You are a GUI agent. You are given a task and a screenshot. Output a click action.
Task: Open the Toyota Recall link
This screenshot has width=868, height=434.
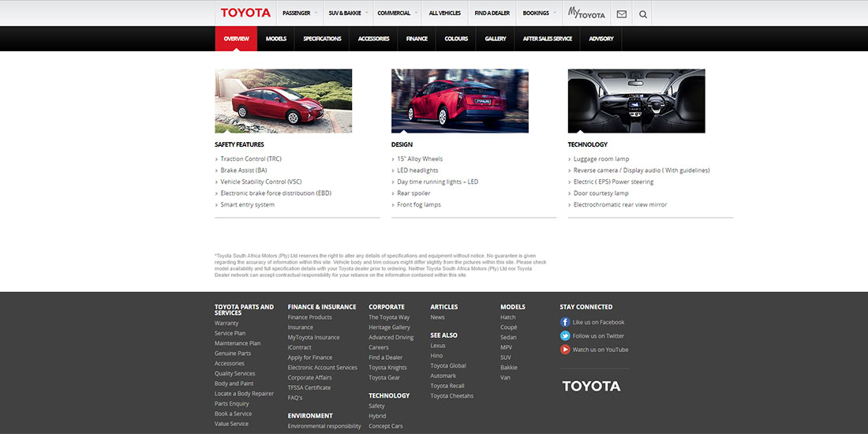click(447, 386)
